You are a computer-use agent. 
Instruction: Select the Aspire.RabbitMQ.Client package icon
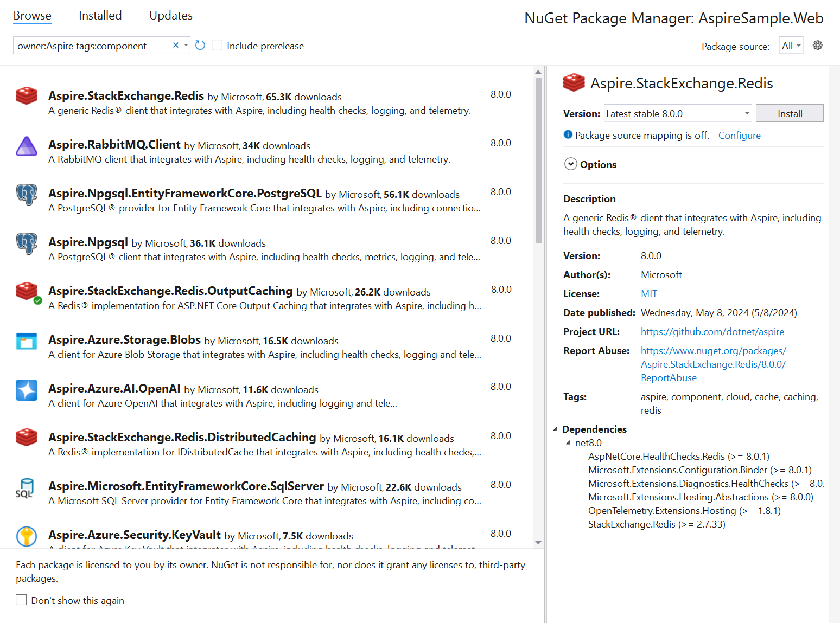tap(27, 146)
